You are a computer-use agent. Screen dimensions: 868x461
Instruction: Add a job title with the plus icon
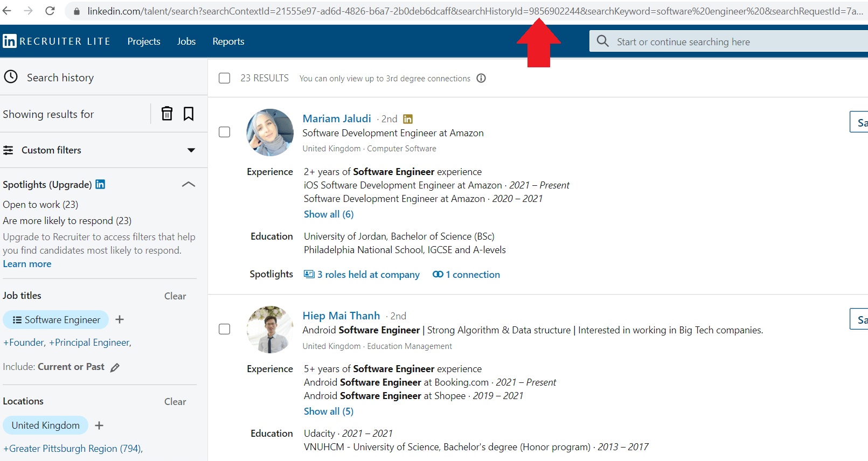pyautogui.click(x=120, y=319)
